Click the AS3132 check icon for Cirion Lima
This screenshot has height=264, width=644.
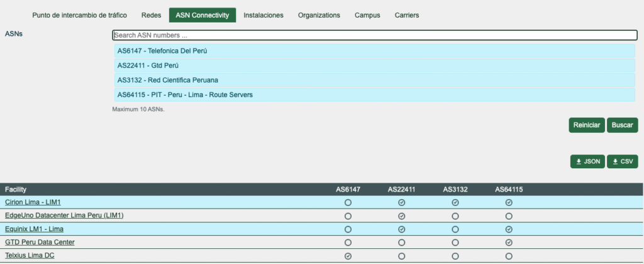click(455, 202)
